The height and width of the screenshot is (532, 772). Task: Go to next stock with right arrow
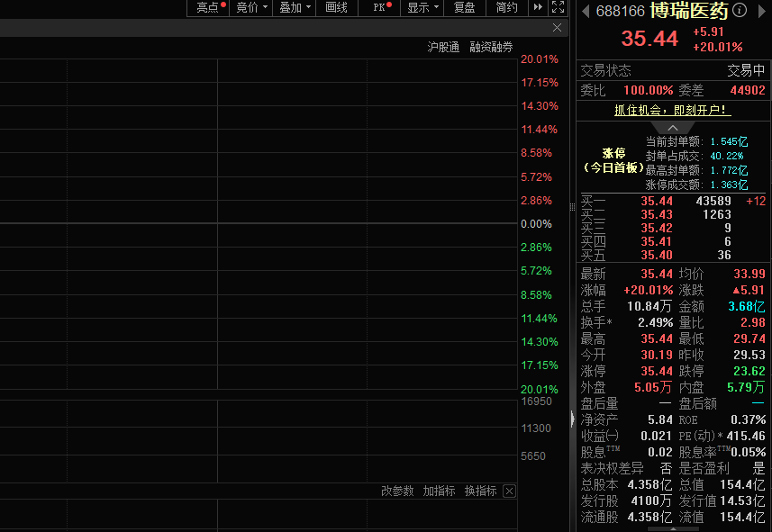pyautogui.click(x=762, y=11)
